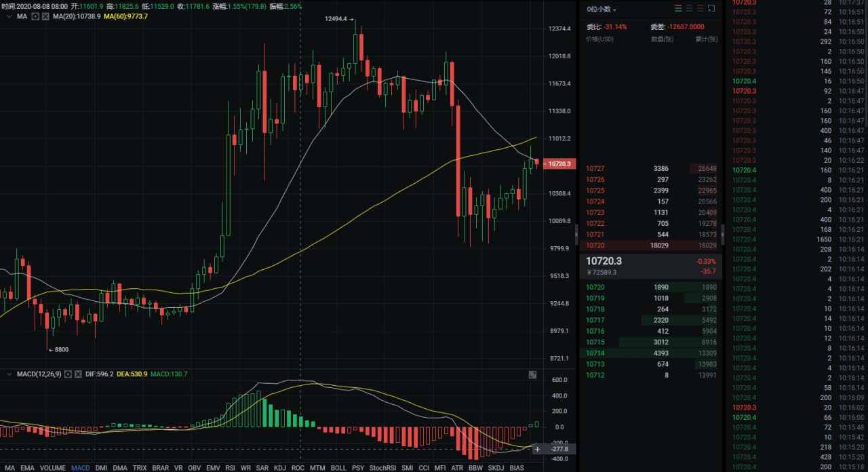This screenshot has width=868, height=472.
Task: Select the MACD indicator tab
Action: coord(81,468)
